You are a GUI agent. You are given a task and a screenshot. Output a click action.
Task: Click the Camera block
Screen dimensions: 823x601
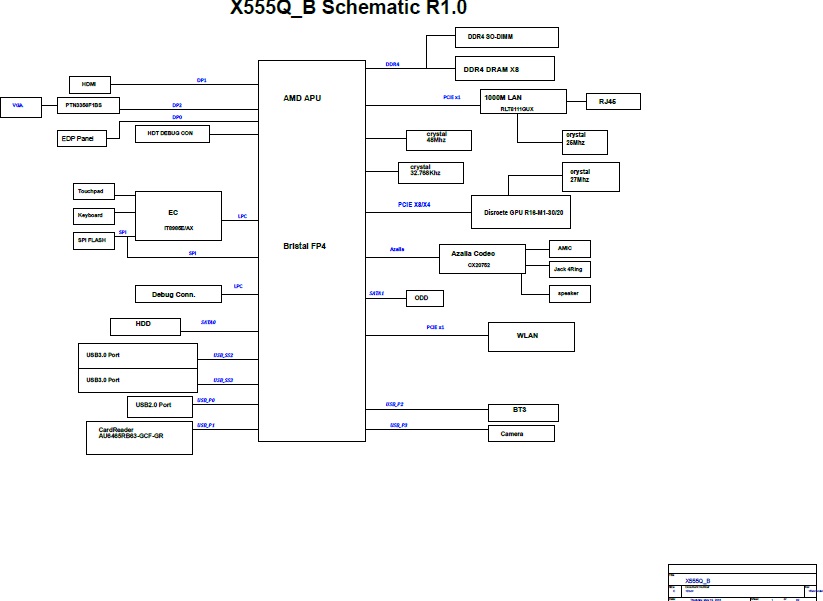(520, 433)
